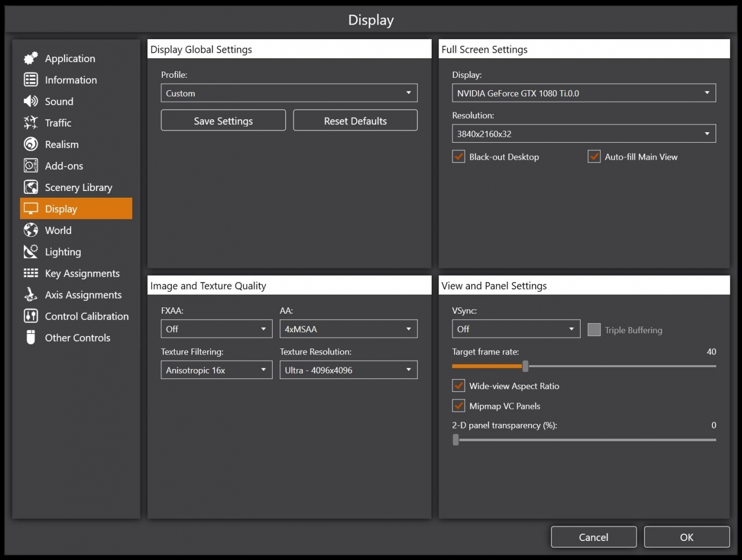The height and width of the screenshot is (560, 742).
Task: Enable Triple Buffering checkbox
Action: click(x=594, y=329)
